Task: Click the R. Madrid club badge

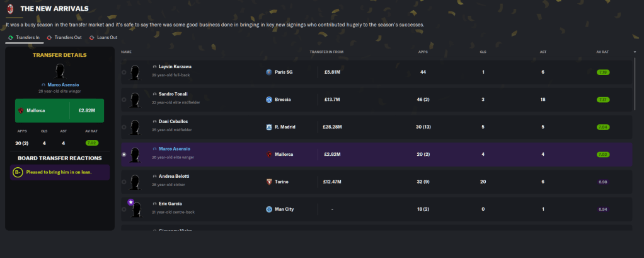Action: point(269,127)
